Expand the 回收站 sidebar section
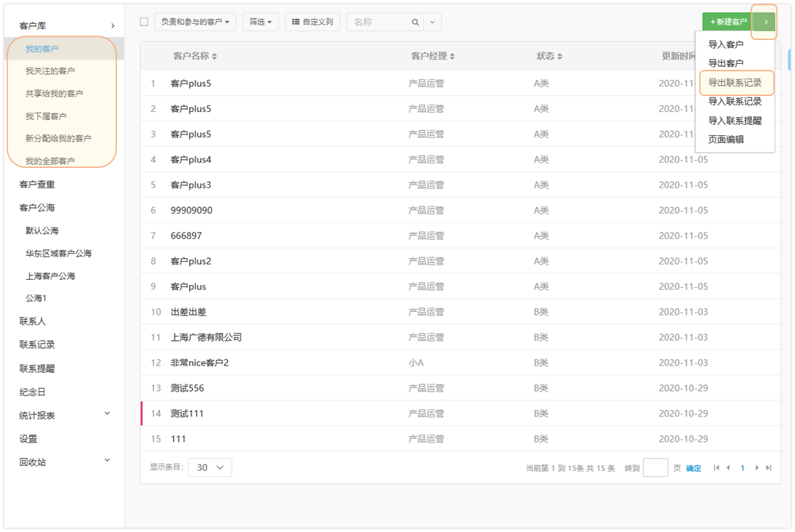795x532 pixels. 107,461
